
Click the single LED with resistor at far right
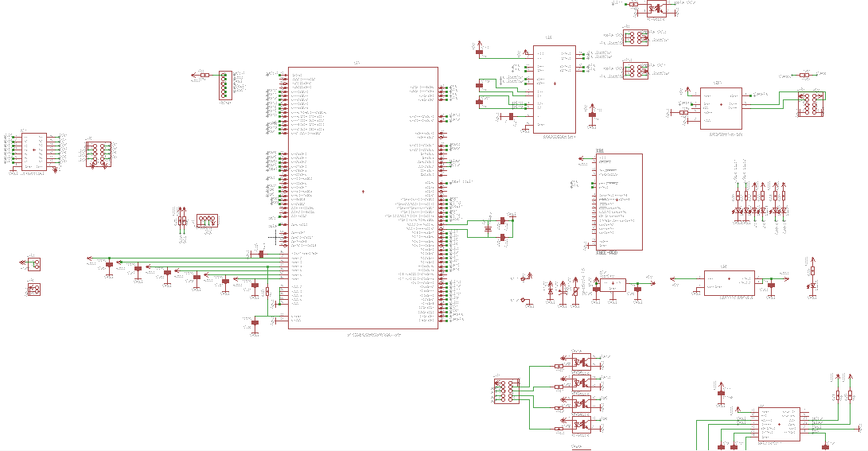pos(812,278)
